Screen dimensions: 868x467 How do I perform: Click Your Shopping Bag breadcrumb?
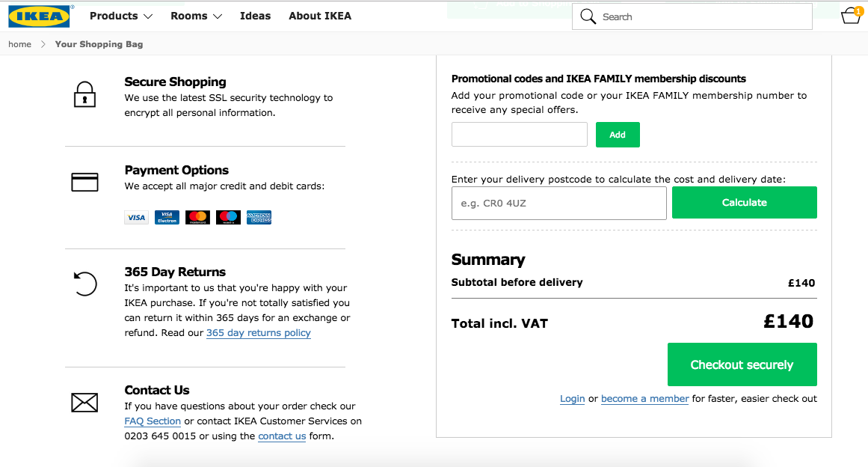pos(99,44)
